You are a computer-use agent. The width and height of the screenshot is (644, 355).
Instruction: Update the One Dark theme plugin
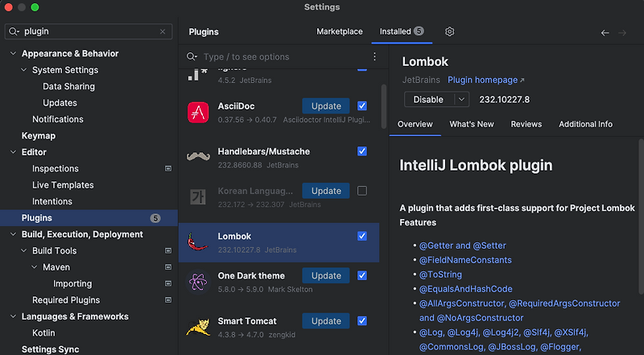point(326,275)
